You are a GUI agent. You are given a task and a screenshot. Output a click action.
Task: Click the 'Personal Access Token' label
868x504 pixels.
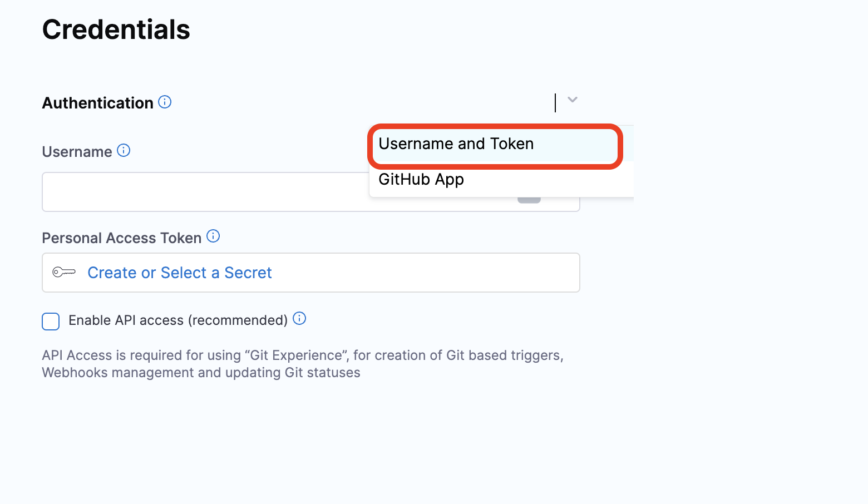pyautogui.click(x=122, y=238)
